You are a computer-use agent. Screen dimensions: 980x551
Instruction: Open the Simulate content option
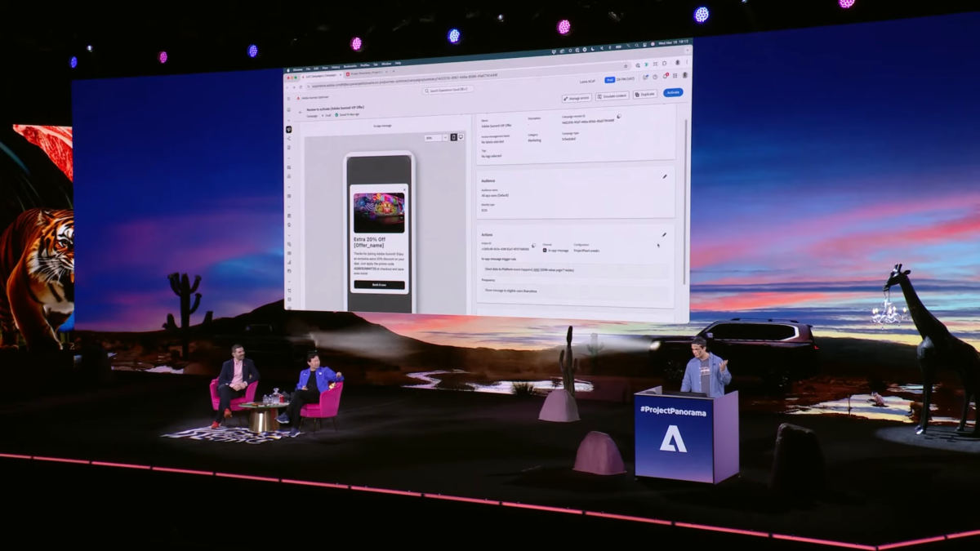point(612,96)
